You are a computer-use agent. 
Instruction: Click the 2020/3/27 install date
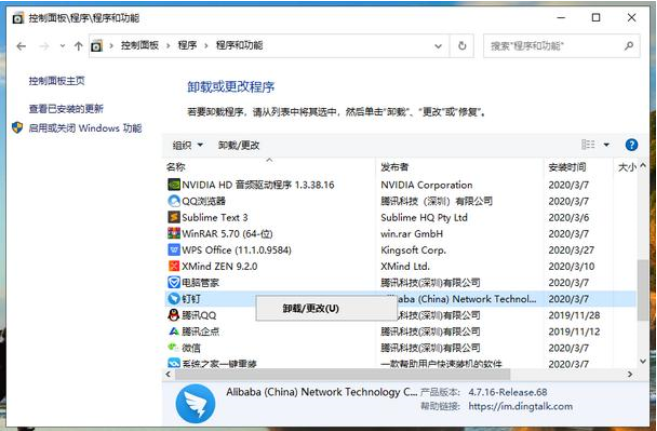point(571,250)
